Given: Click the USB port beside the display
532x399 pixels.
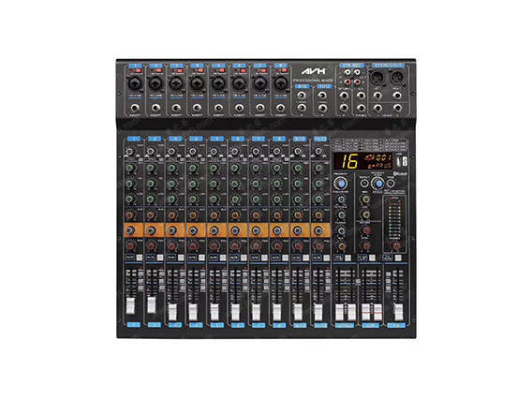Looking at the screenshot, I should tap(404, 161).
